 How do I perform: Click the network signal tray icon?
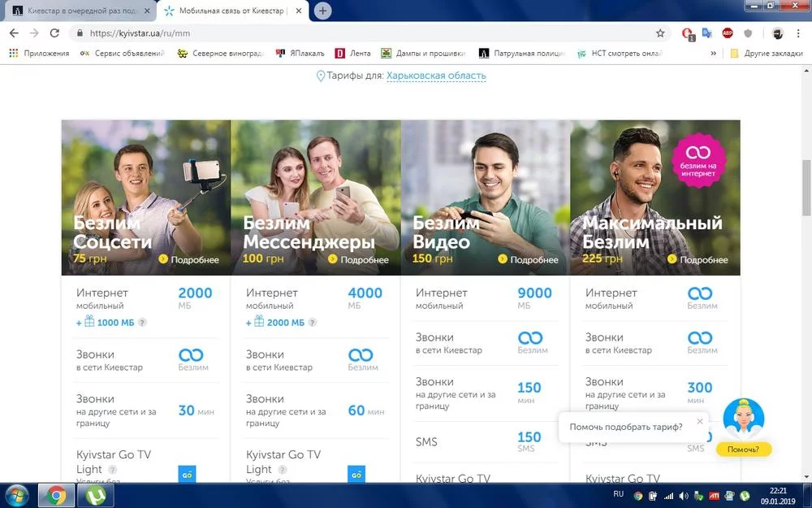pyautogui.click(x=668, y=496)
